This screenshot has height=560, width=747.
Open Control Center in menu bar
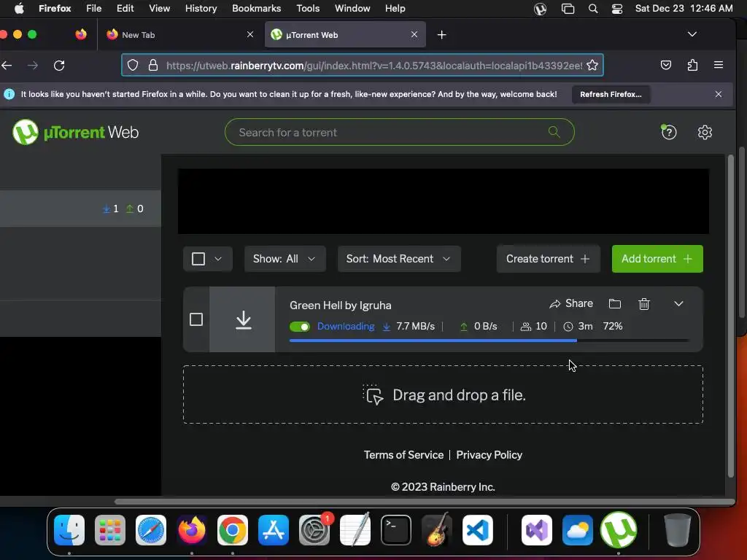(617, 9)
